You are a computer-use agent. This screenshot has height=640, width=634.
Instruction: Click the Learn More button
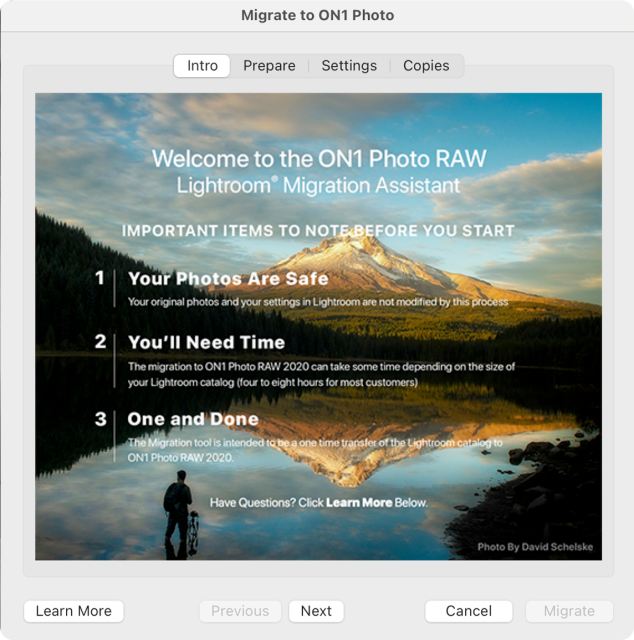click(73, 611)
